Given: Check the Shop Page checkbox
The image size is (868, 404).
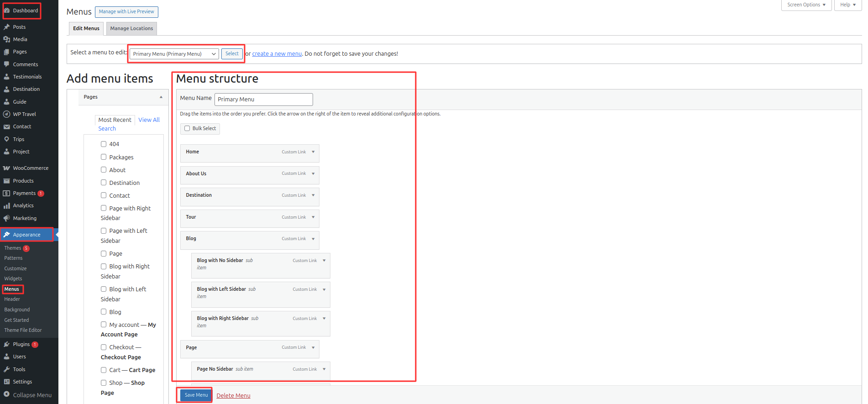Looking at the screenshot, I should [x=104, y=383].
